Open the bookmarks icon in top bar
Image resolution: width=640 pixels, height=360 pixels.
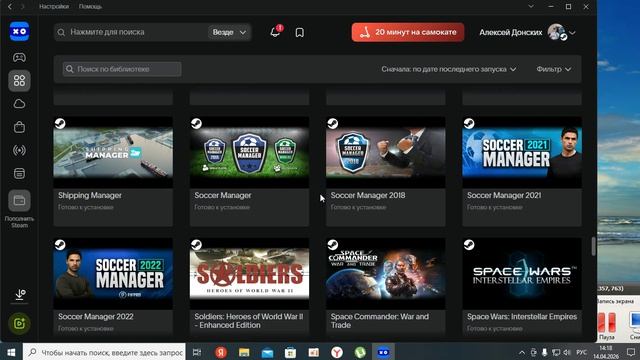300,32
